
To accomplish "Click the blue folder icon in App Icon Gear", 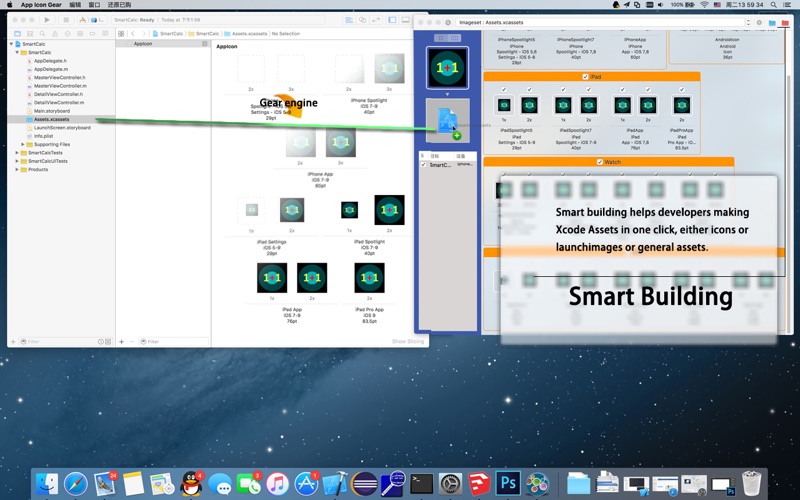I will 772,22.
